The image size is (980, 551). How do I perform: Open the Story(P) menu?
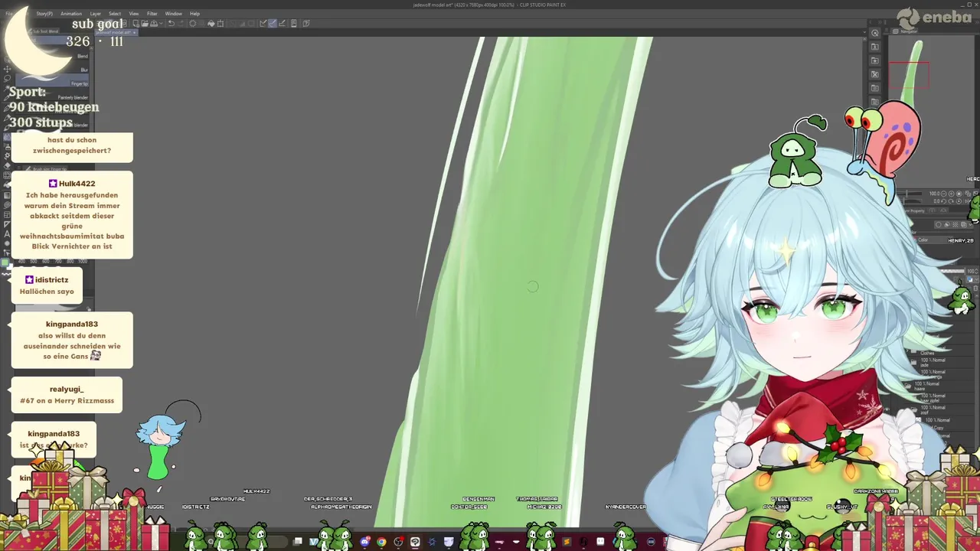[x=44, y=14]
